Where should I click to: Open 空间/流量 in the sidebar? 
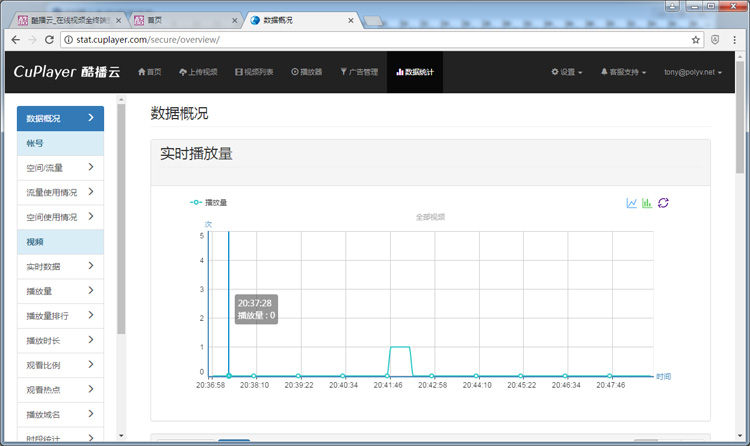(x=60, y=168)
